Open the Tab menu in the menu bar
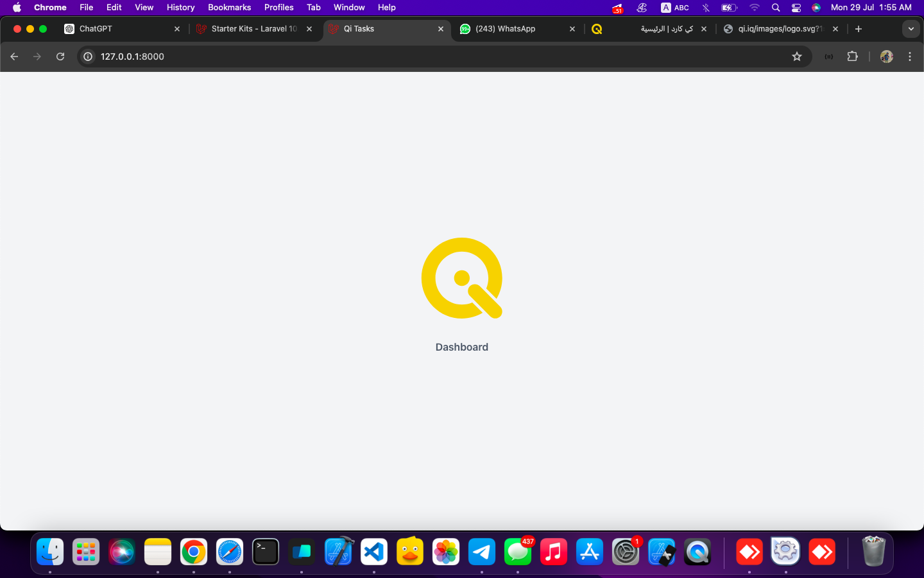The image size is (924, 578). (314, 8)
